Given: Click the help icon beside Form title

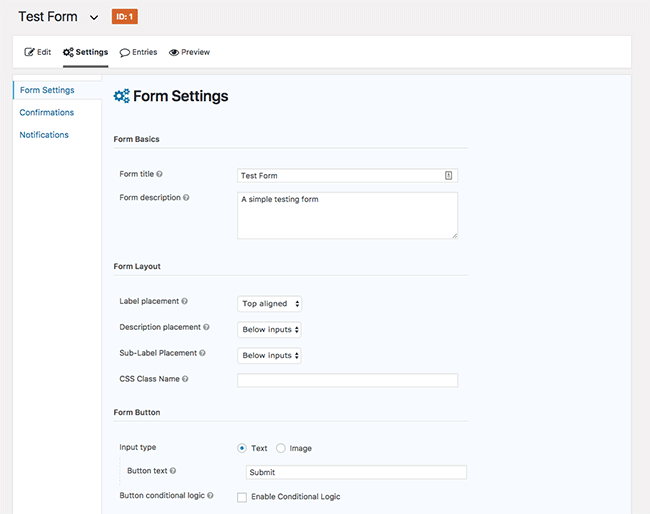Looking at the screenshot, I should tap(159, 174).
